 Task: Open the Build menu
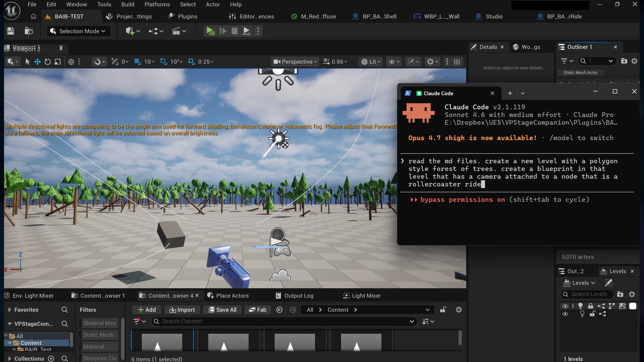pyautogui.click(x=128, y=5)
